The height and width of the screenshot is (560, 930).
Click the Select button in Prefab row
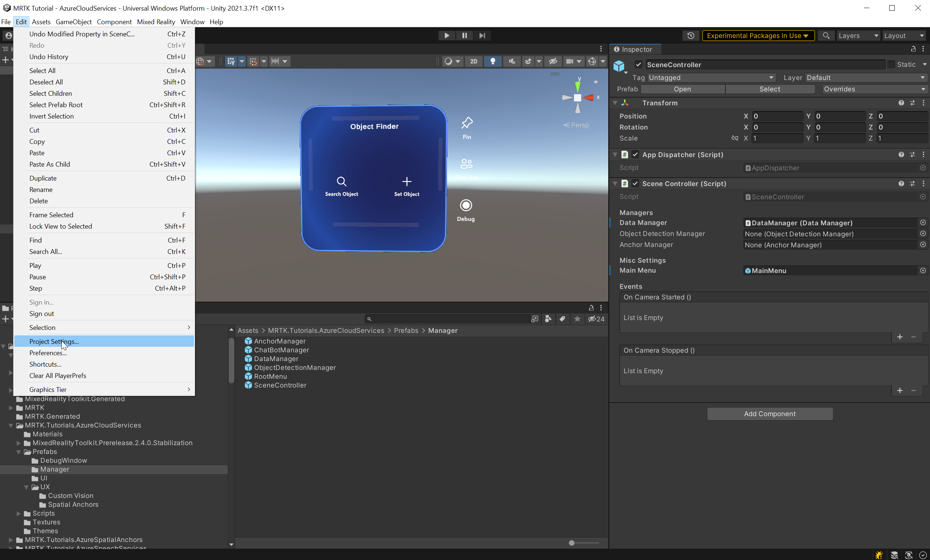(770, 89)
